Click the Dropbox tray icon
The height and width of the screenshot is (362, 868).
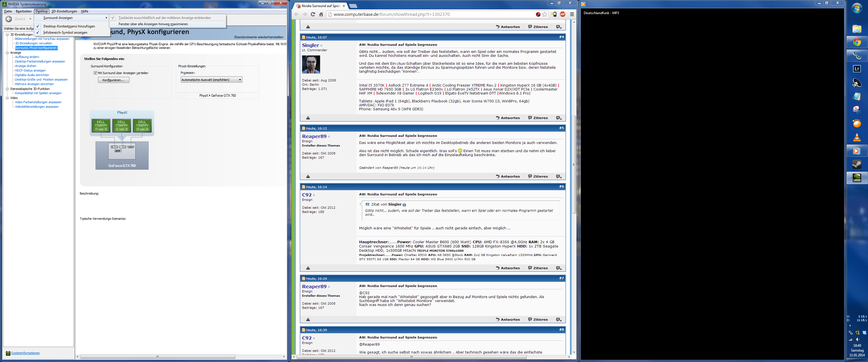pyautogui.click(x=864, y=333)
